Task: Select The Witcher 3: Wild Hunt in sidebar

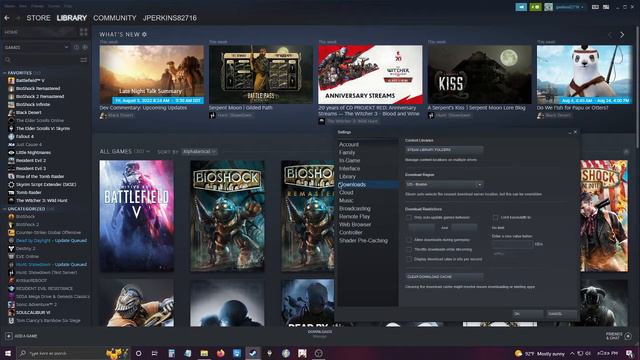Action: 42,200
